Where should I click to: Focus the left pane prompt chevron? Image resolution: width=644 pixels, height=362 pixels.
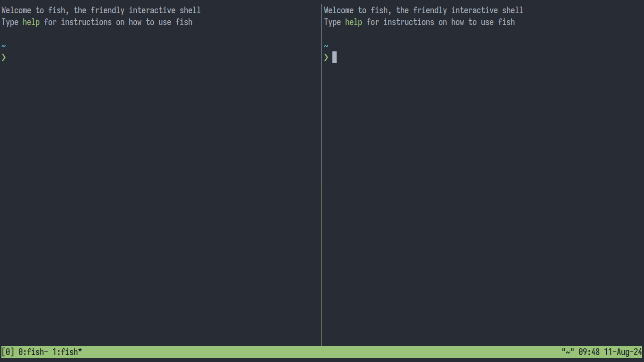point(4,58)
